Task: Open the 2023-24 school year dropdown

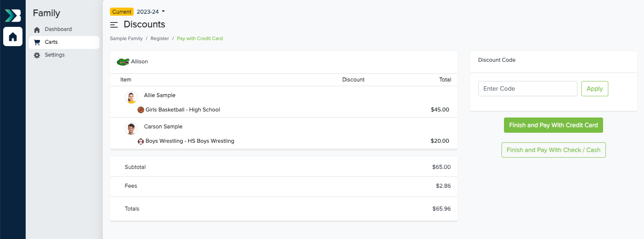Action: (x=151, y=12)
